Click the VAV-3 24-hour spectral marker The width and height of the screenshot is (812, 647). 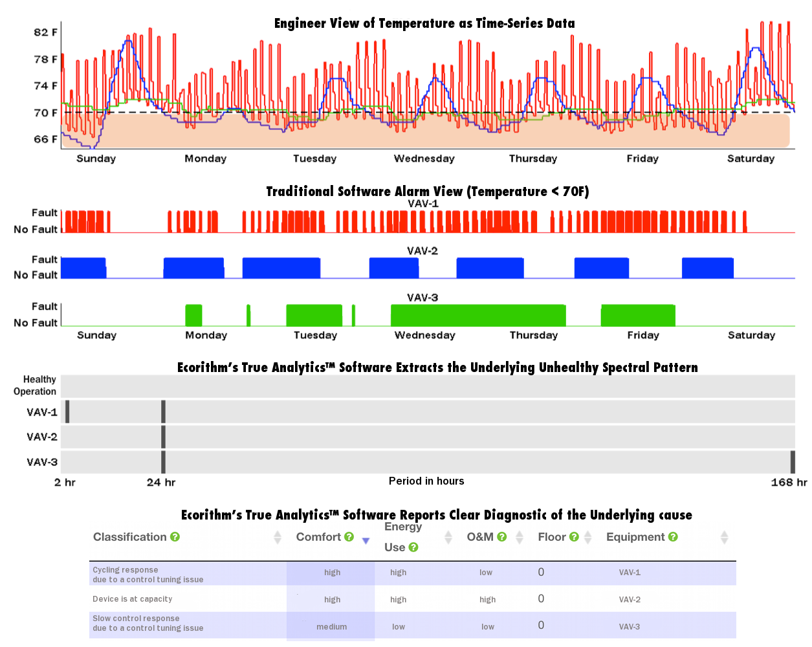point(163,462)
